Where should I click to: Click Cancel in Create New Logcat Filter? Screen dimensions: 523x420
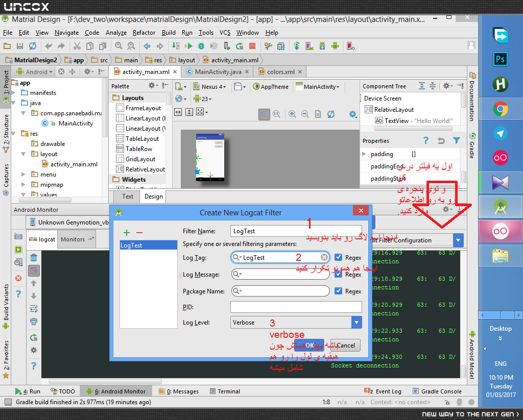point(346,345)
